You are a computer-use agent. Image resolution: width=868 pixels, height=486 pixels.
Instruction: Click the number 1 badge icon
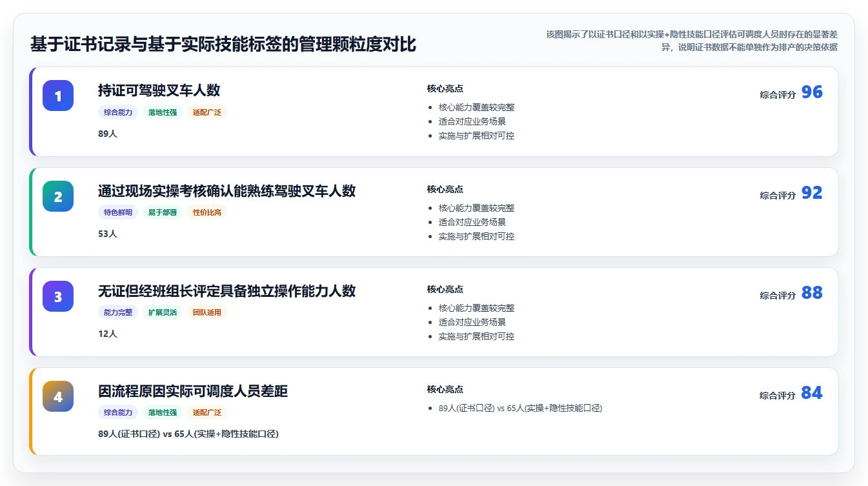click(58, 96)
